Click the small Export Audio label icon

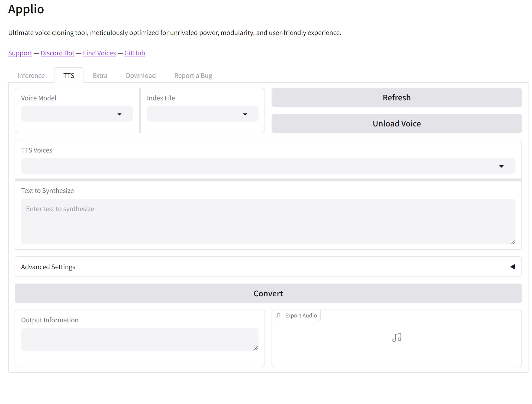(278, 315)
